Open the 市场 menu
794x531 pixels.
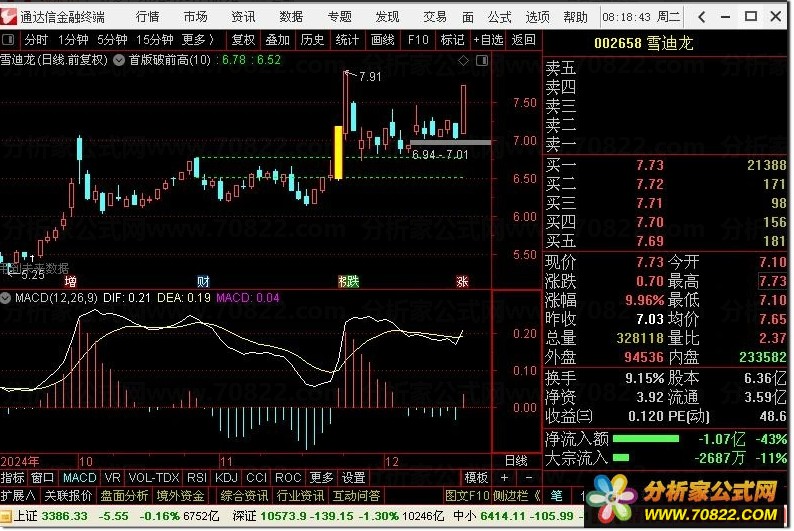tap(195, 17)
